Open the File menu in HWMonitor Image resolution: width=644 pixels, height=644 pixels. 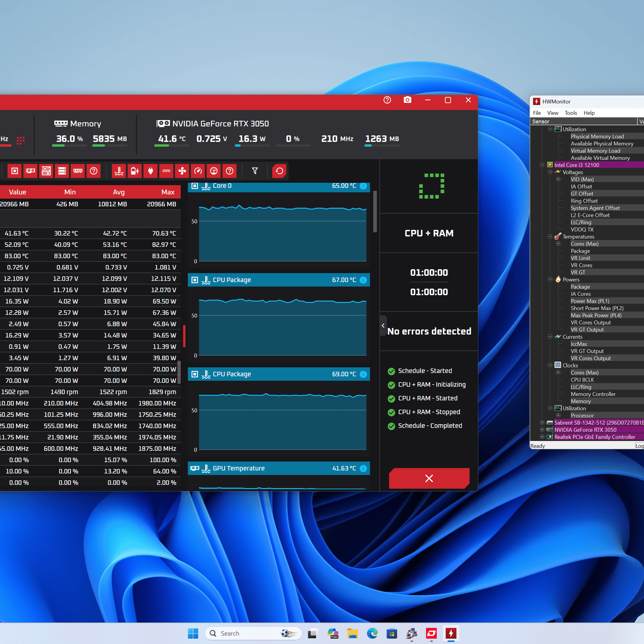(537, 113)
